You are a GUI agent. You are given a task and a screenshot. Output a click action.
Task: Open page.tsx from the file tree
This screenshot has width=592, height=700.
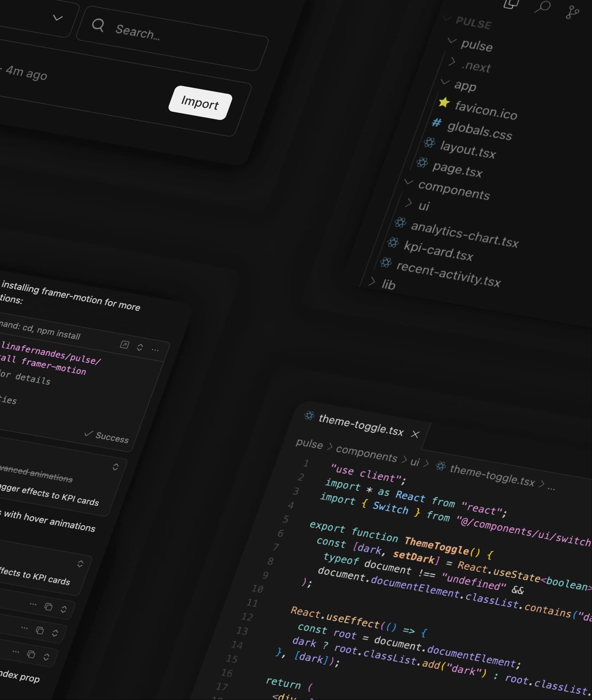point(457,169)
